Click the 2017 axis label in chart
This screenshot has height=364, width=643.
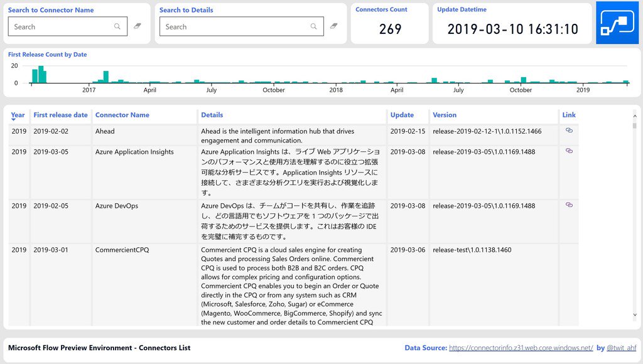pyautogui.click(x=89, y=90)
